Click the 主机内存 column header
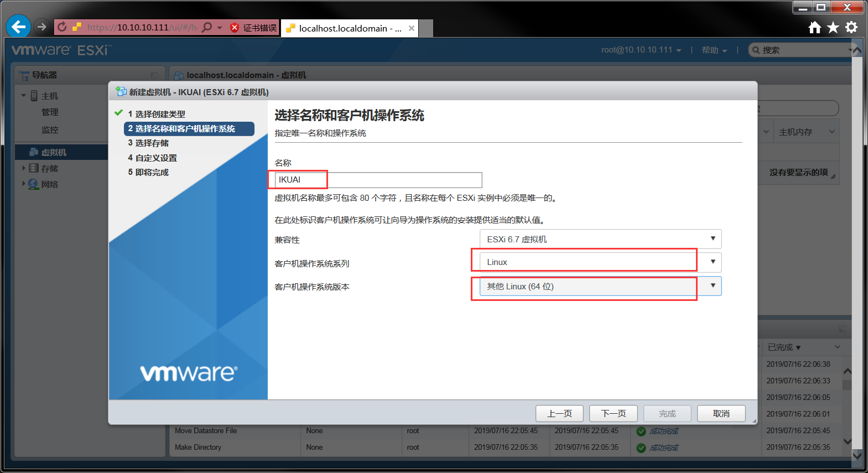The height and width of the screenshot is (473, 868). [x=796, y=132]
